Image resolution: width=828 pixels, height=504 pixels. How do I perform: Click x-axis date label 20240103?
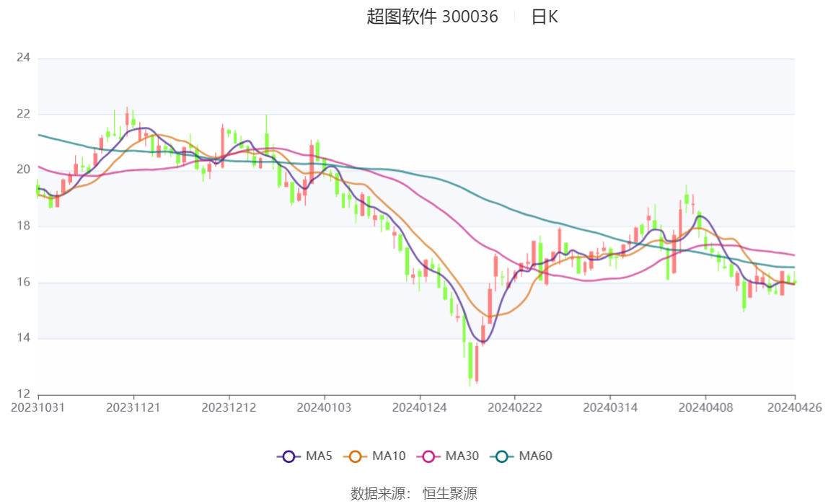tap(325, 407)
